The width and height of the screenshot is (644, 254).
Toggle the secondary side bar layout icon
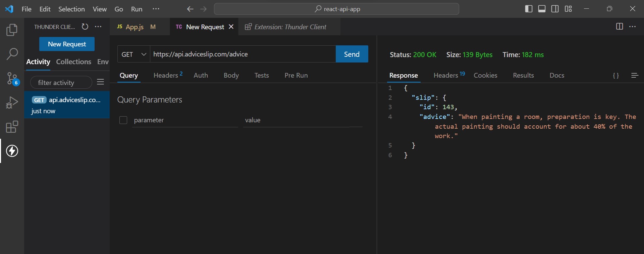[x=555, y=9]
